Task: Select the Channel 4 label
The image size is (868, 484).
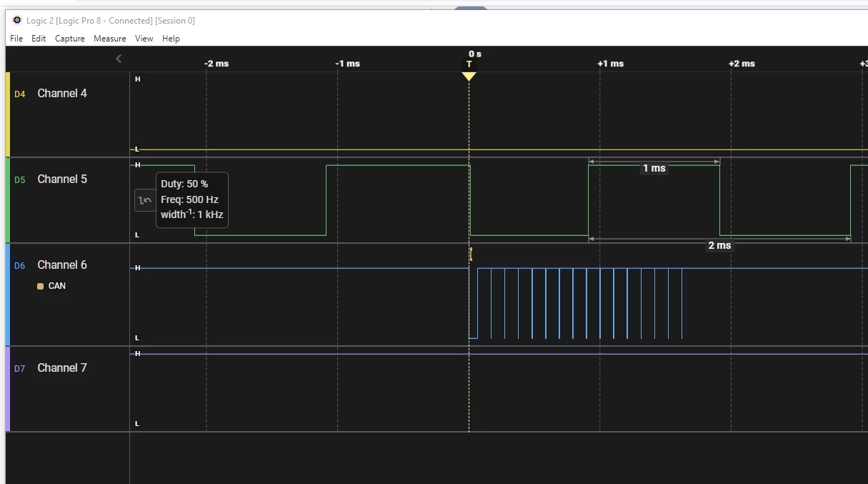Action: click(x=62, y=94)
